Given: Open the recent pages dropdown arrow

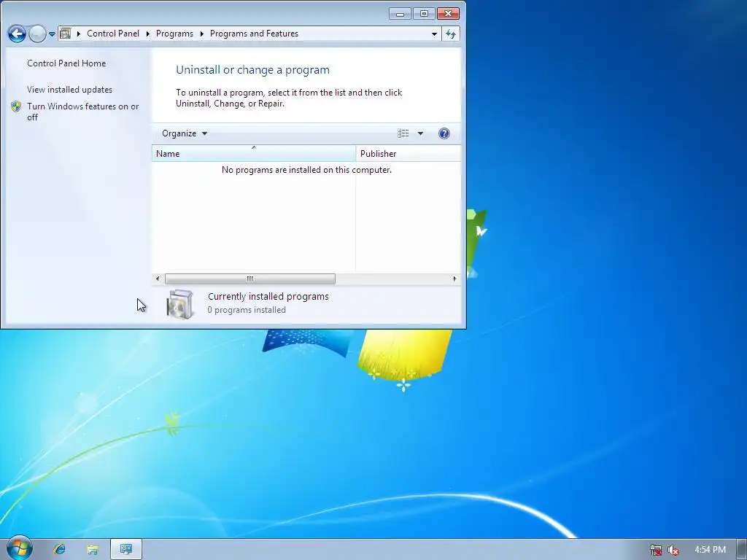Looking at the screenshot, I should 52,34.
